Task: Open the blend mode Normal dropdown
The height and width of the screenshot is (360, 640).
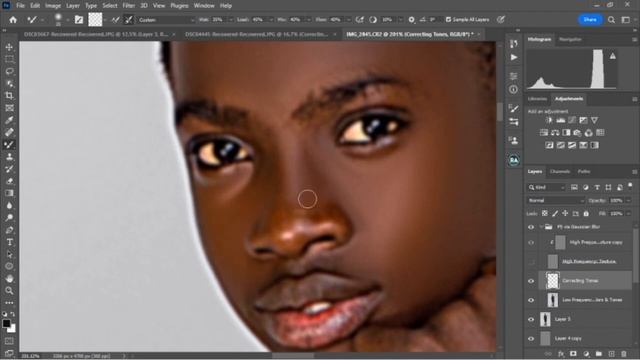Action: pos(556,200)
